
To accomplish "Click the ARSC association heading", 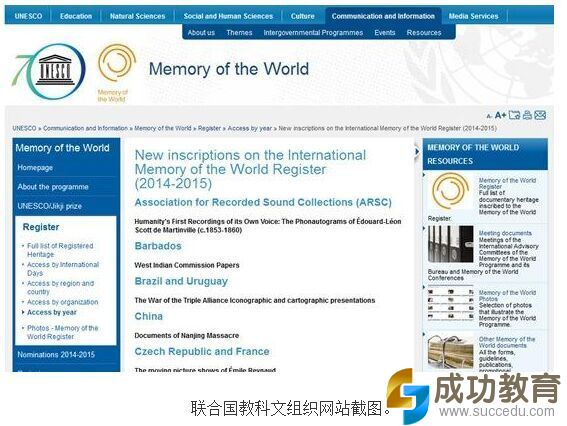I will (x=263, y=202).
